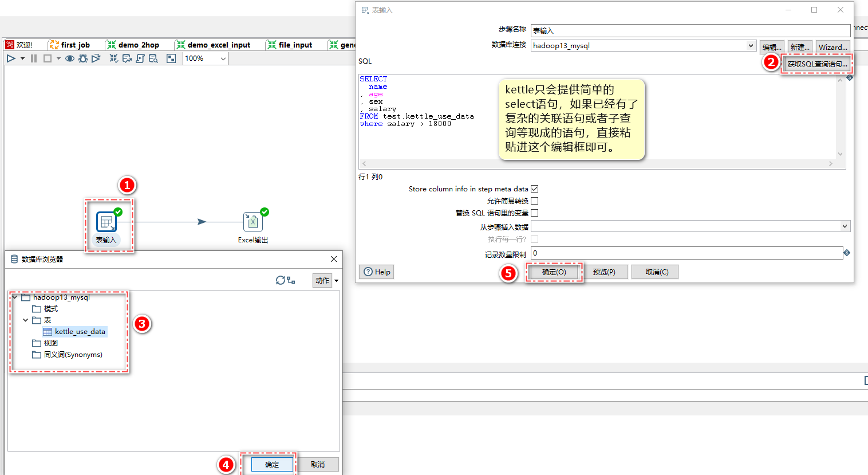Generate SQL for the transformation icon
The image size is (868, 475).
pyautogui.click(x=140, y=58)
